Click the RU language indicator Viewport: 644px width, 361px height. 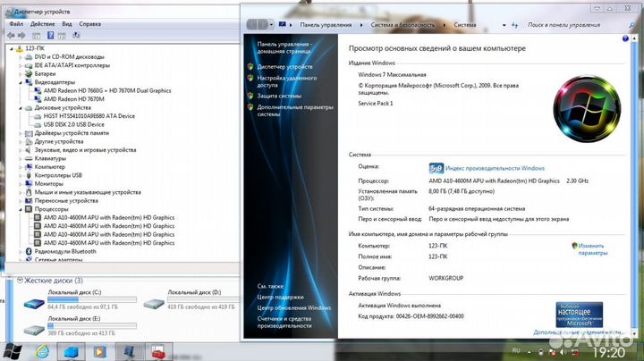tap(516, 351)
